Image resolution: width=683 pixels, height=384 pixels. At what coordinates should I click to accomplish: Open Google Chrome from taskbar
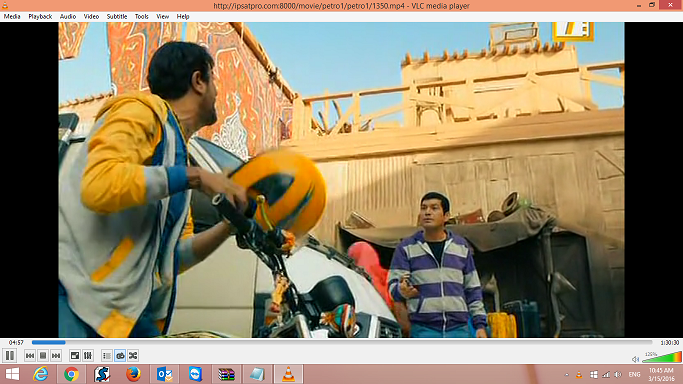[71, 374]
